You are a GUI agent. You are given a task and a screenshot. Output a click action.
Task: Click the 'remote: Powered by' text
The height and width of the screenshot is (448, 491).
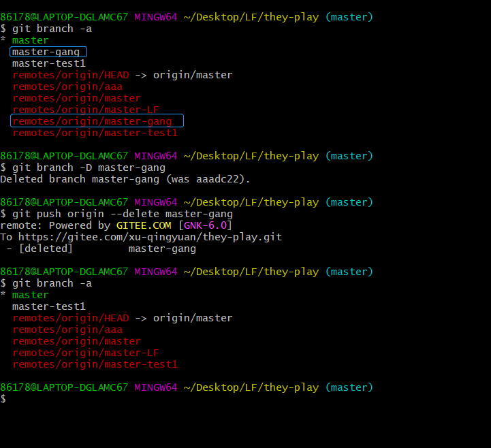55,225
